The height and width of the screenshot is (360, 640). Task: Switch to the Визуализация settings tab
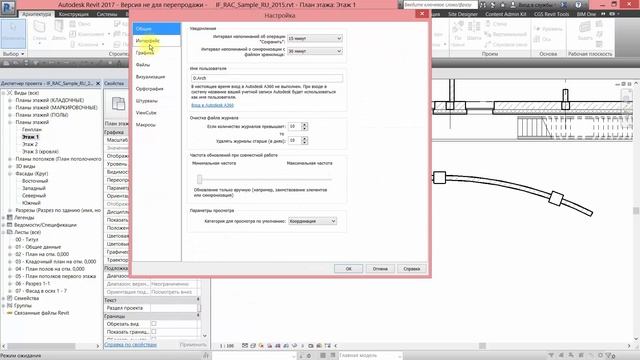coord(156,77)
